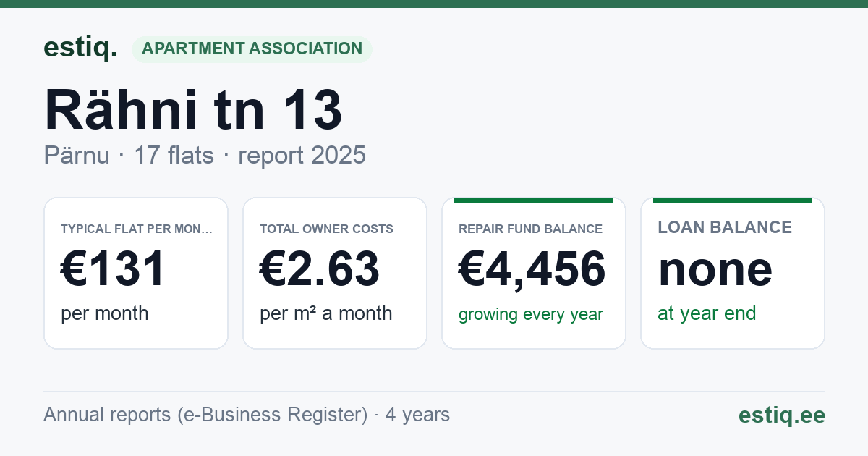Open the Typical flat per month card label
868x456 pixels.
(137, 229)
